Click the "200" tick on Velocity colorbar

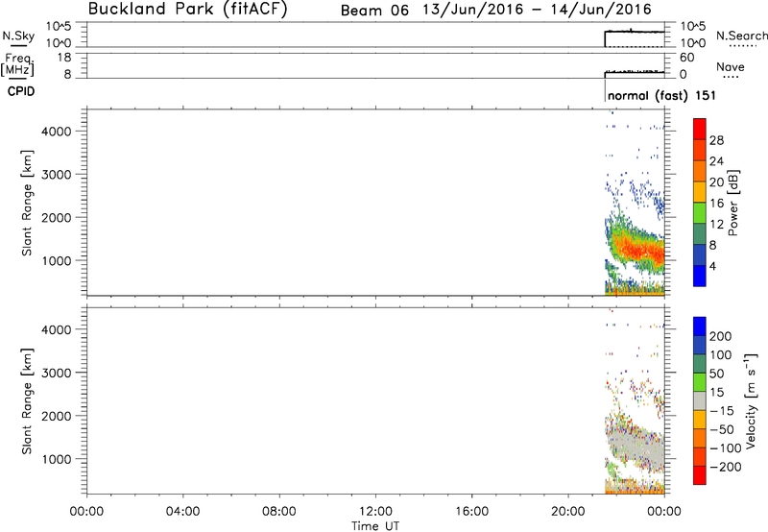pos(721,336)
